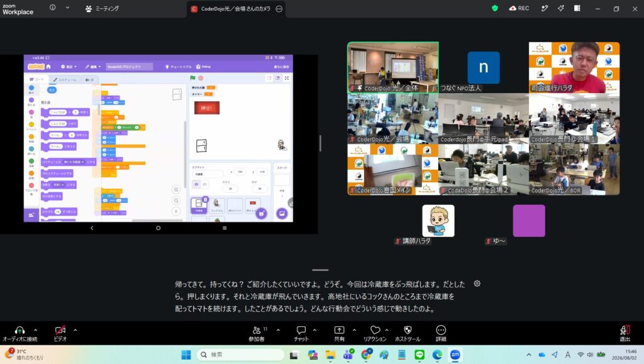Viewport: 644px width, 364px height.
Task: Show hidden tray icons chevron
Action: [x=528, y=355]
